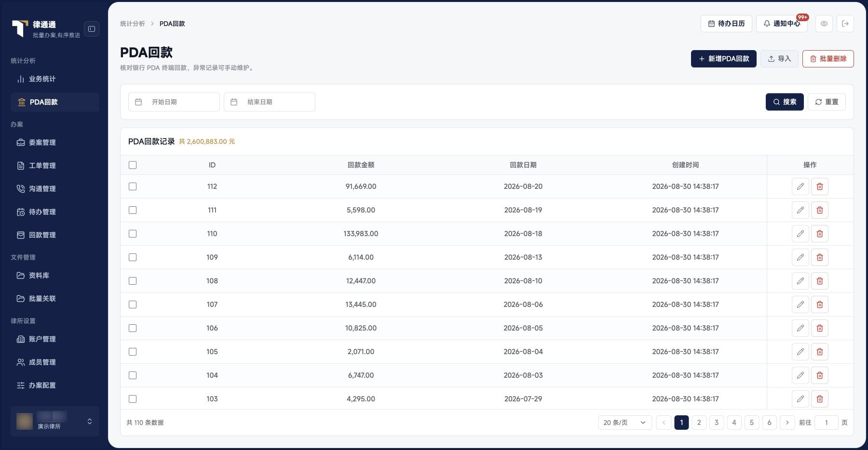868x450 pixels.
Task: Delete record ID 103 with trash icon
Action: [820, 399]
